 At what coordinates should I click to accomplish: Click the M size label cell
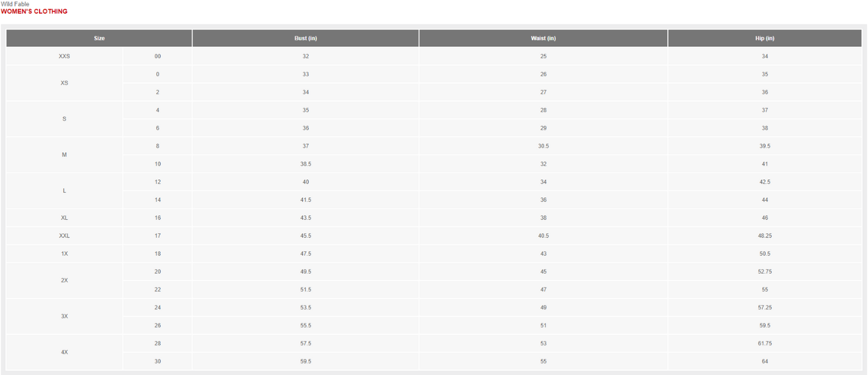[x=64, y=155]
